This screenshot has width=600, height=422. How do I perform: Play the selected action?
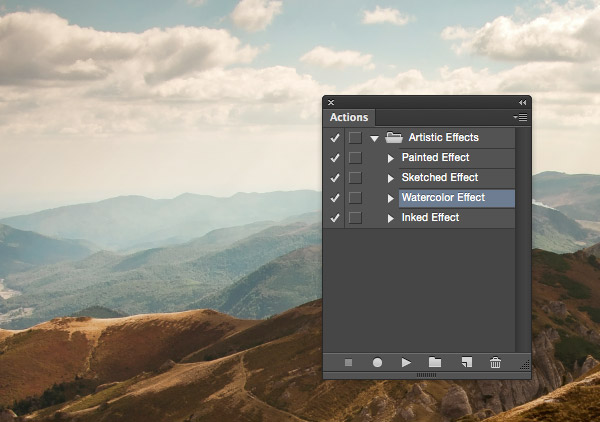406,362
